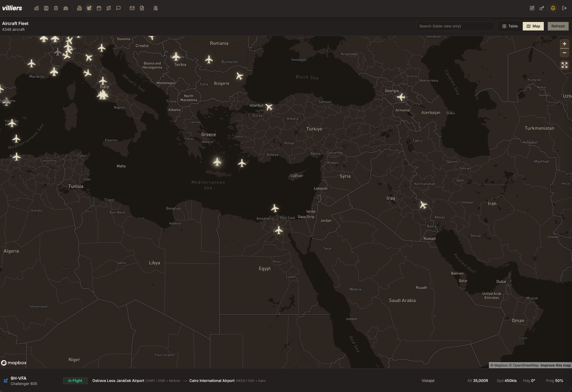Zoom out on the map
This screenshot has width=572, height=392.
564,53
